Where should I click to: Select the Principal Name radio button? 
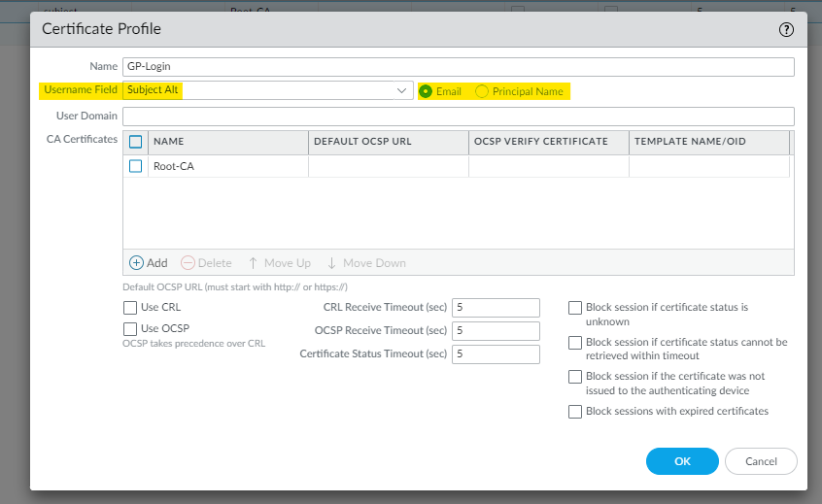(x=482, y=91)
